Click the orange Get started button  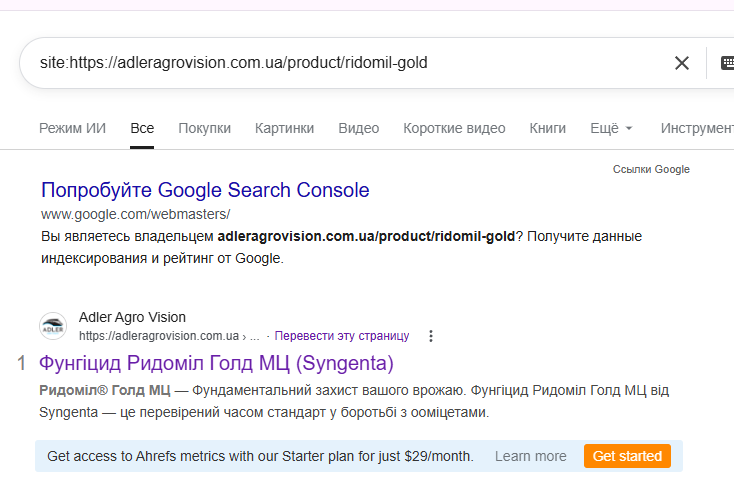(627, 456)
